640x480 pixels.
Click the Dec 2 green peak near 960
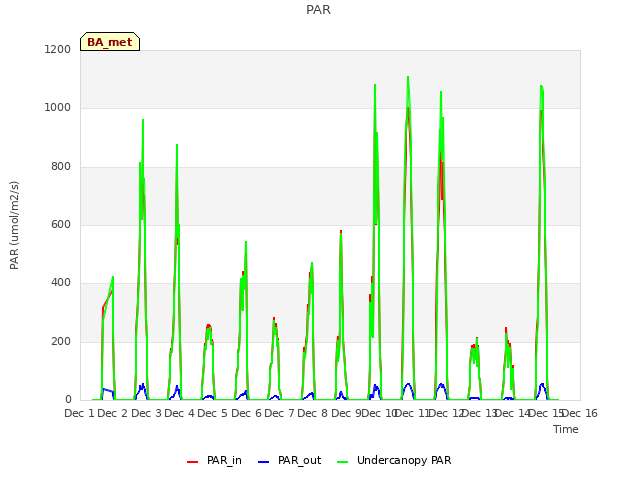click(x=143, y=120)
